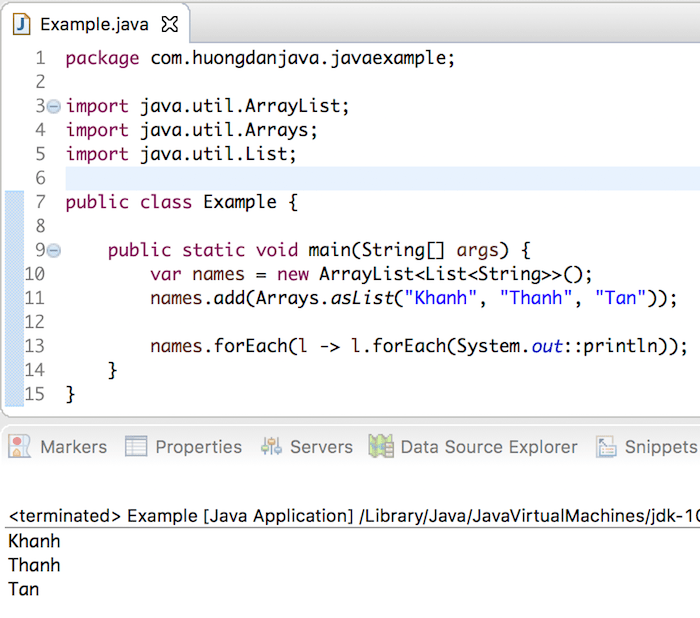Click 'static' keyword on line 9
This screenshot has width=700, height=618.
[214, 251]
